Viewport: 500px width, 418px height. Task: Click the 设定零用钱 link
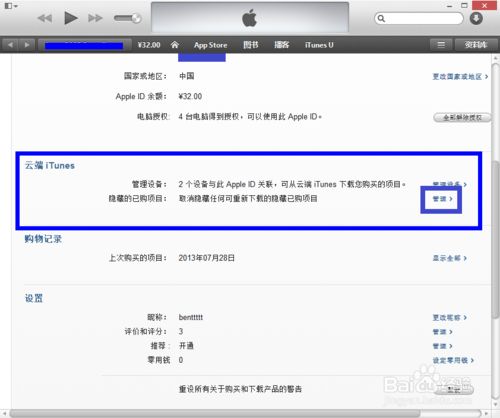pos(453,360)
